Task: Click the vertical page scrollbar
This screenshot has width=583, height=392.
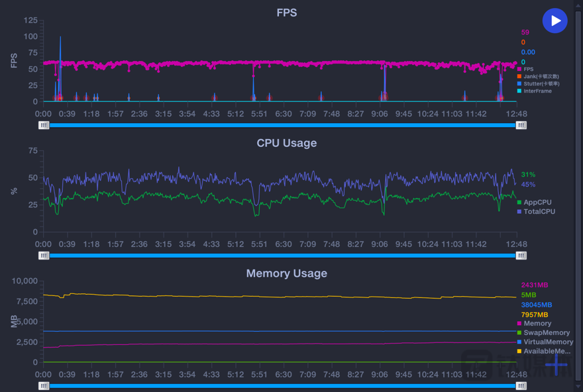Action: point(578,195)
